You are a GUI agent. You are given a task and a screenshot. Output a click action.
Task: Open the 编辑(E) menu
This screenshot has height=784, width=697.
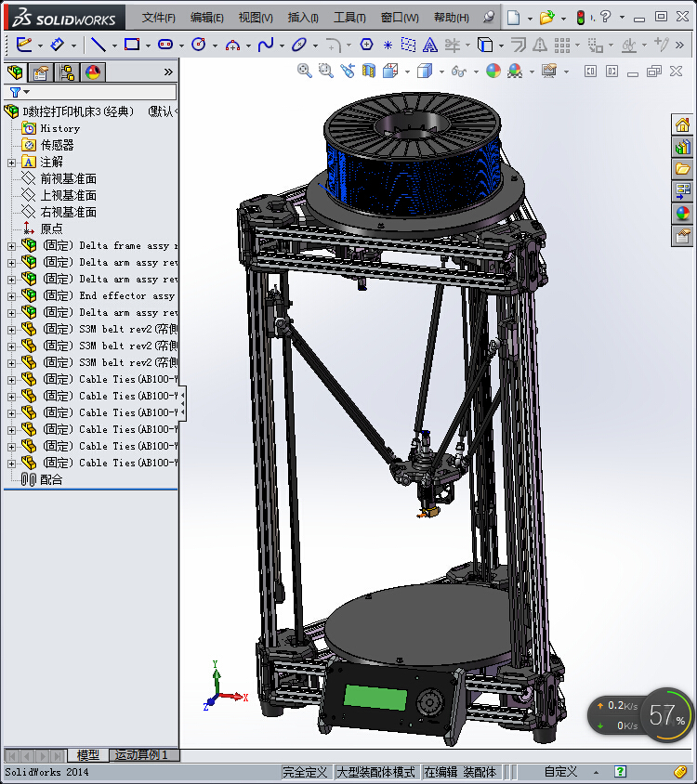206,18
